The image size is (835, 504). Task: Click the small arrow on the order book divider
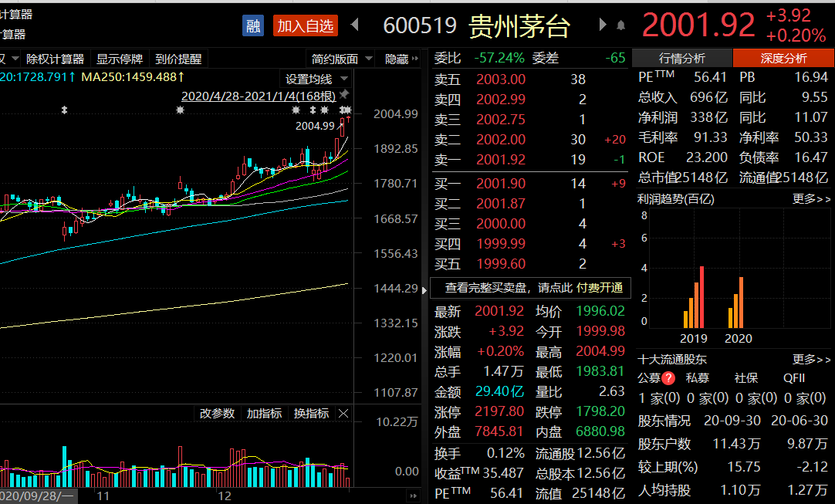pyautogui.click(x=424, y=290)
